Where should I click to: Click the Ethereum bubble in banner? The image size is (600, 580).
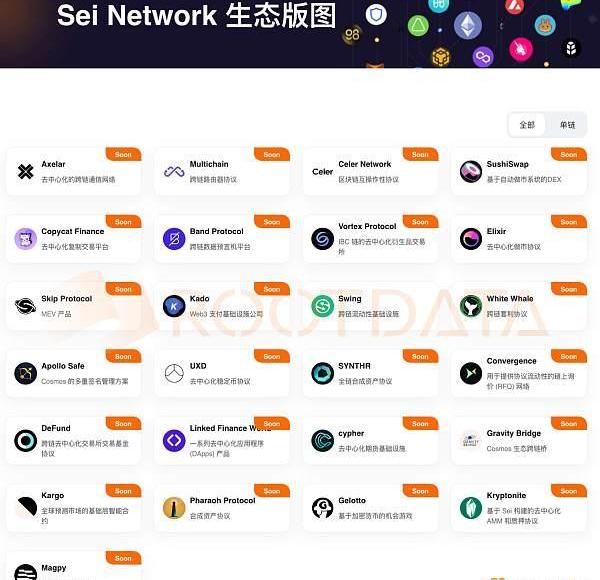(x=468, y=26)
